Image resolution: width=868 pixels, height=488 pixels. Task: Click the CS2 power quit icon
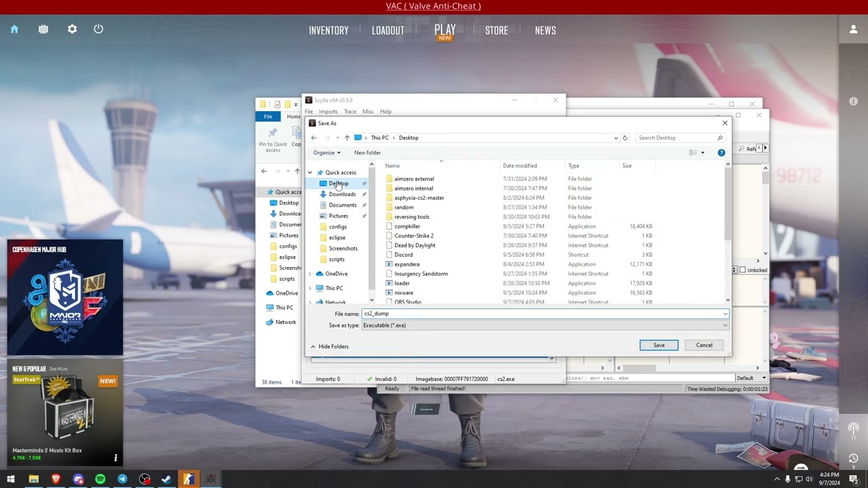click(x=98, y=29)
